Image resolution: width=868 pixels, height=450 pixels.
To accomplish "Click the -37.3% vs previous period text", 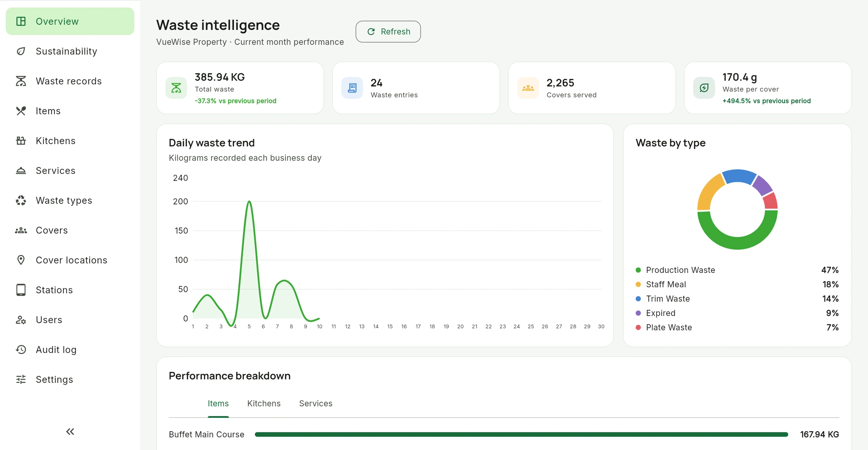I will pyautogui.click(x=236, y=101).
